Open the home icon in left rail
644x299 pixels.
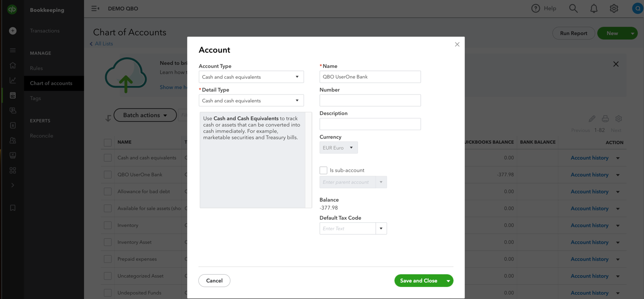click(x=13, y=65)
